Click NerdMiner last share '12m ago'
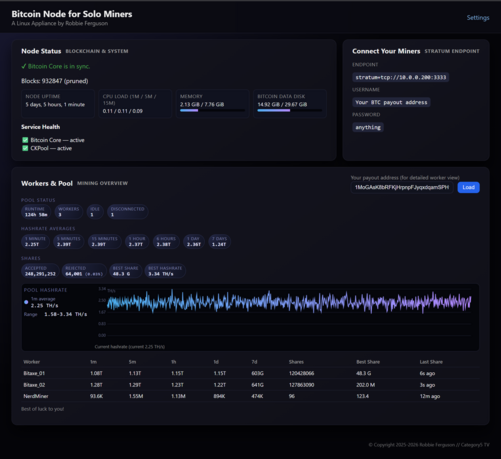This screenshot has height=459, width=501. (430, 396)
